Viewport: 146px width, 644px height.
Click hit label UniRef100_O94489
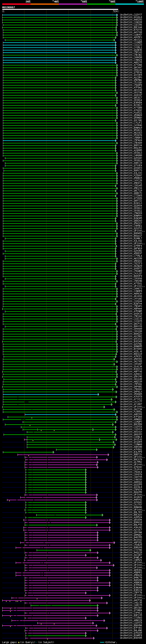(131, 329)
